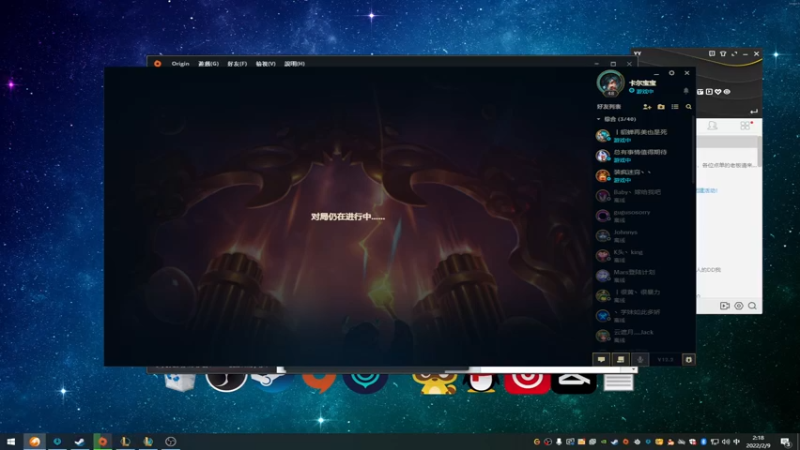Screen dimensions: 800x450
Task: Switch to contacts tab in YY window
Action: pyautogui.click(x=712, y=126)
